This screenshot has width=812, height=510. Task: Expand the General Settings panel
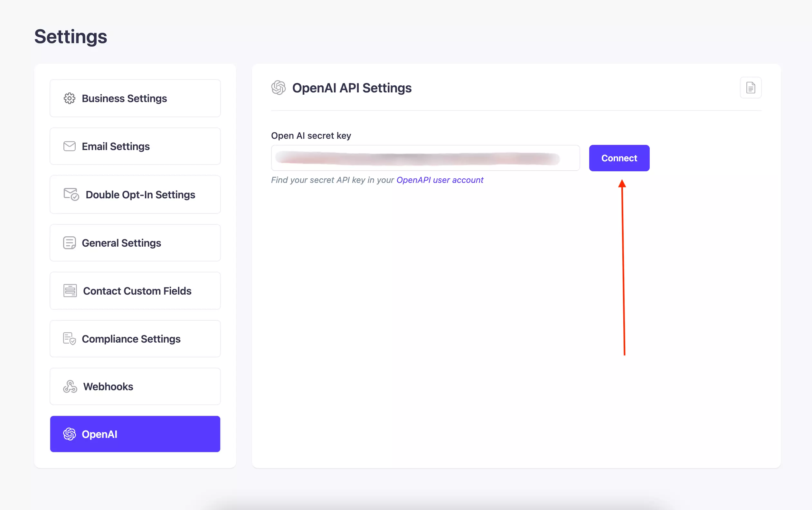(135, 242)
